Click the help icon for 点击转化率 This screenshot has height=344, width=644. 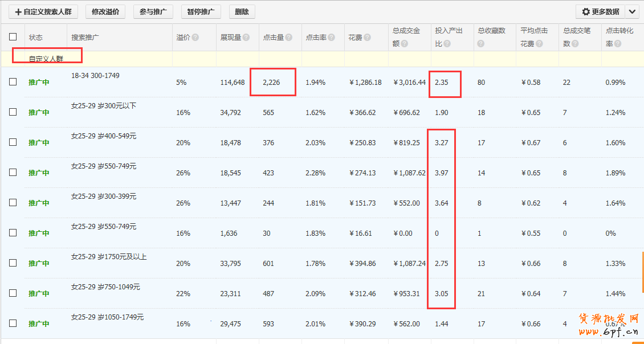618,44
